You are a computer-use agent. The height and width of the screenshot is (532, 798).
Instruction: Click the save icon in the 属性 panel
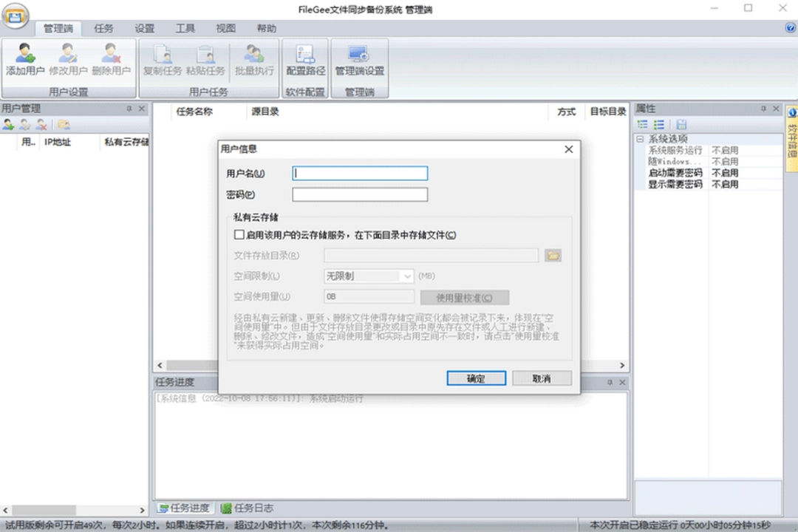pyautogui.click(x=681, y=124)
